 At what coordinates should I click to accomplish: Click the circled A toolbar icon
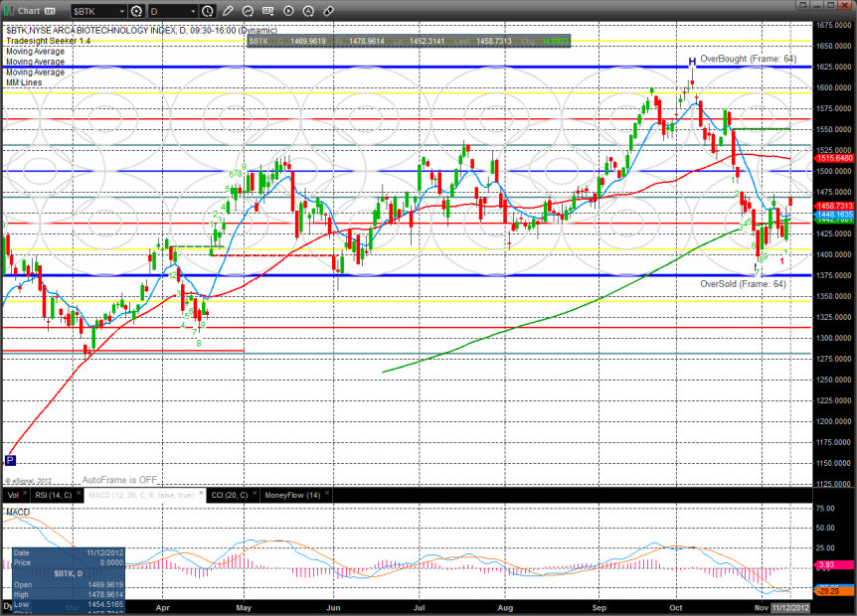(x=308, y=11)
